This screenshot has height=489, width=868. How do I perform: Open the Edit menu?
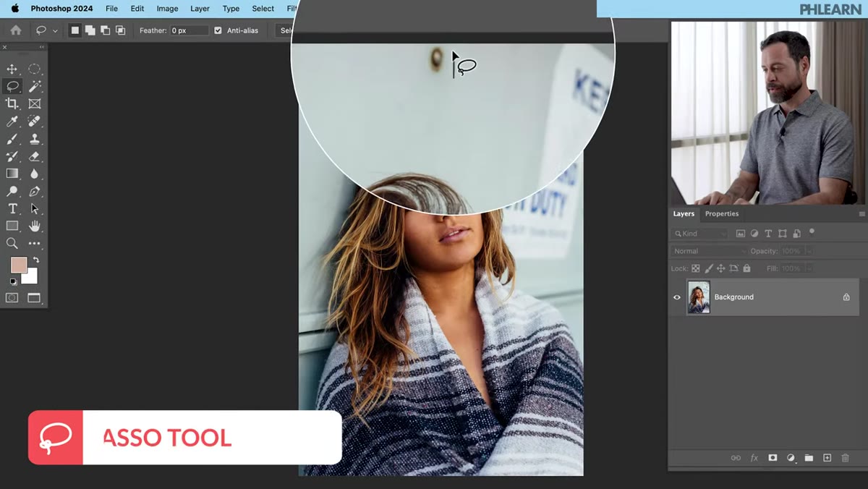click(137, 9)
